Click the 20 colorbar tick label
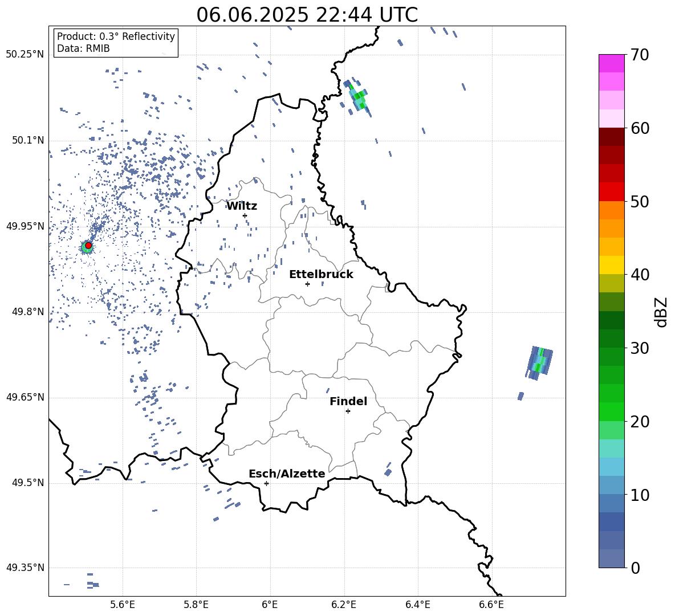 click(x=640, y=421)
